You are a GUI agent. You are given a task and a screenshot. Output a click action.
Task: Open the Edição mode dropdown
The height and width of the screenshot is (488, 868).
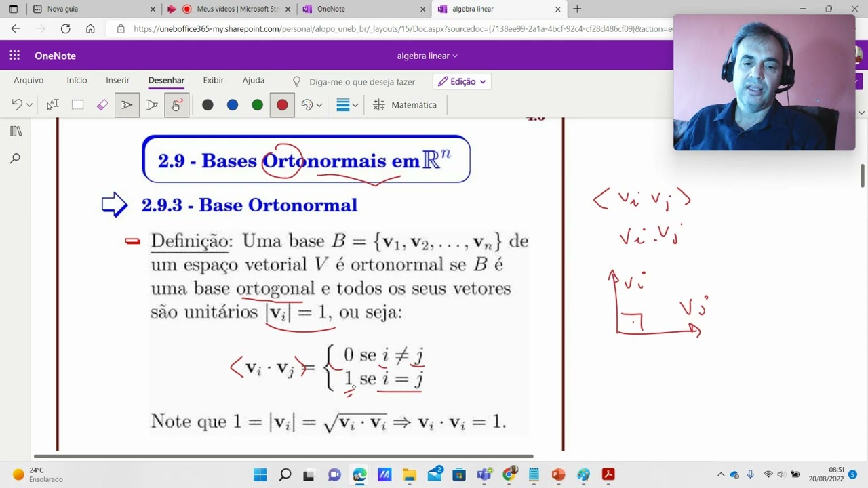pyautogui.click(x=461, y=81)
